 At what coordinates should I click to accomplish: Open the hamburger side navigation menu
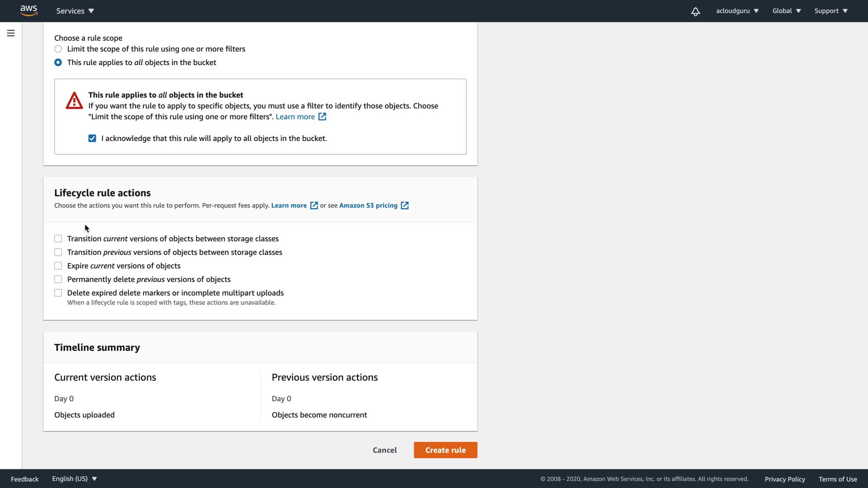(11, 33)
